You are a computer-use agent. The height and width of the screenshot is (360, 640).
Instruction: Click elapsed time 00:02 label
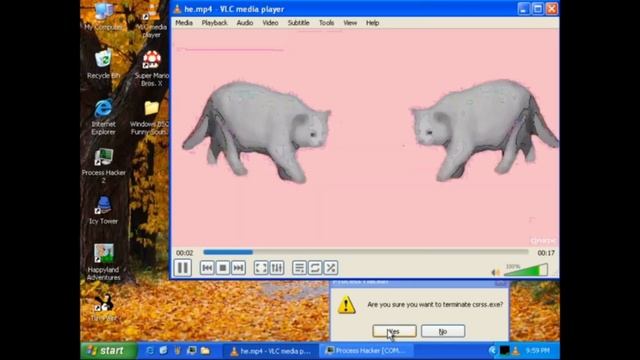184,253
